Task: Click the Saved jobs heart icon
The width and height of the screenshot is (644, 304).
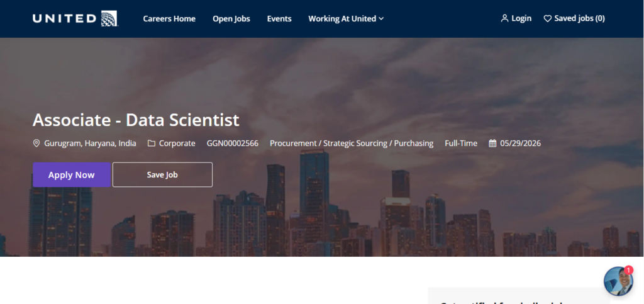Action: pos(548,18)
